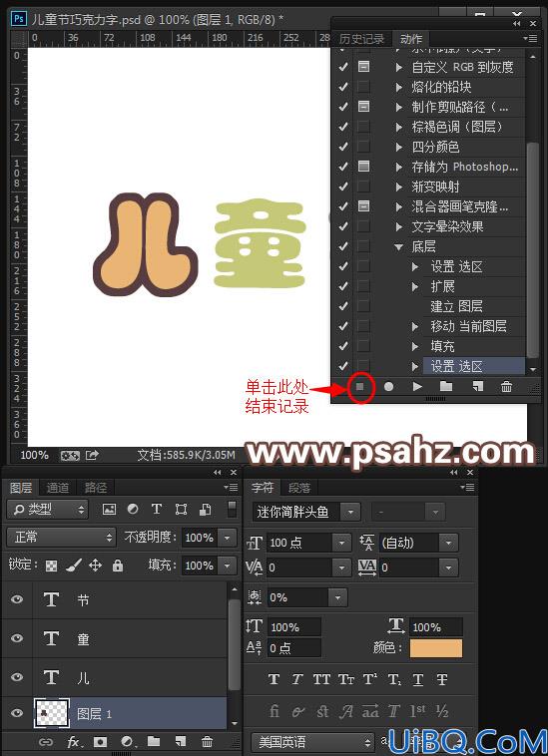Filter layers by type layer icon
This screenshot has height=756, width=548.
coord(157,509)
